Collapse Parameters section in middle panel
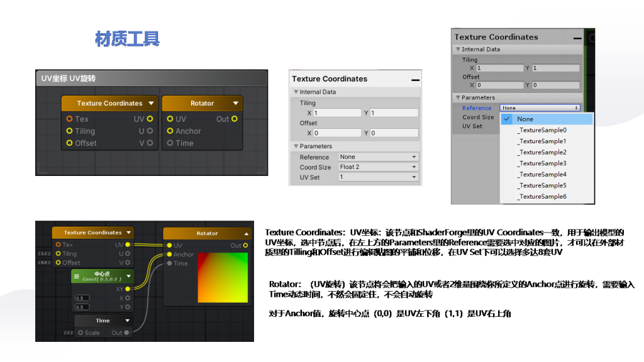Screen dimensions: 644x362 pyautogui.click(x=296, y=146)
